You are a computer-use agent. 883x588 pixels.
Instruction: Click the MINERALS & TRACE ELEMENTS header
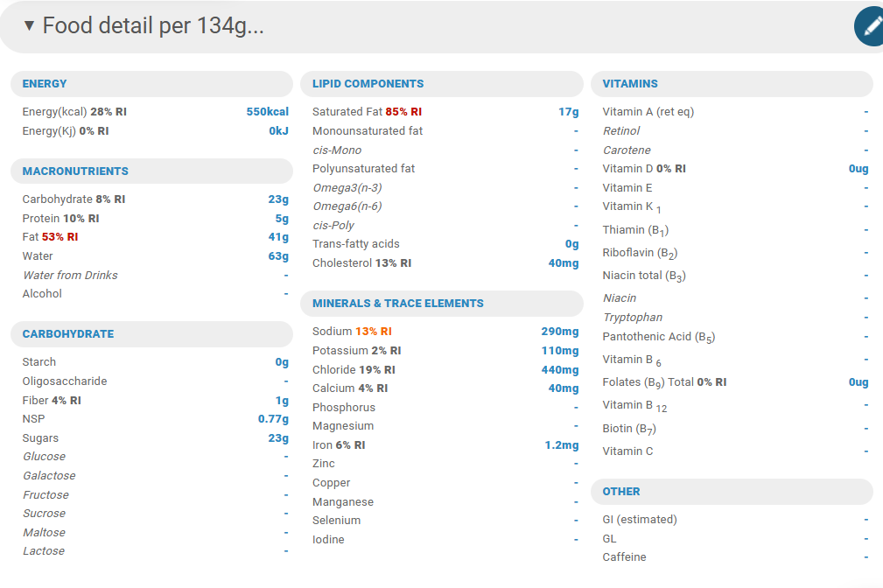coord(442,304)
